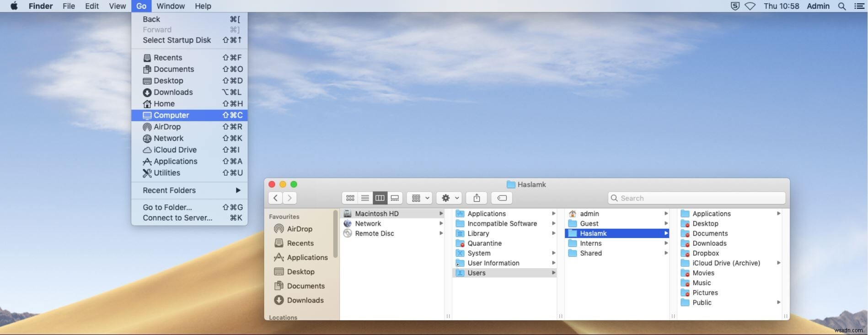Go back with the Finder back arrow
The width and height of the screenshot is (868, 335).
[x=275, y=198]
